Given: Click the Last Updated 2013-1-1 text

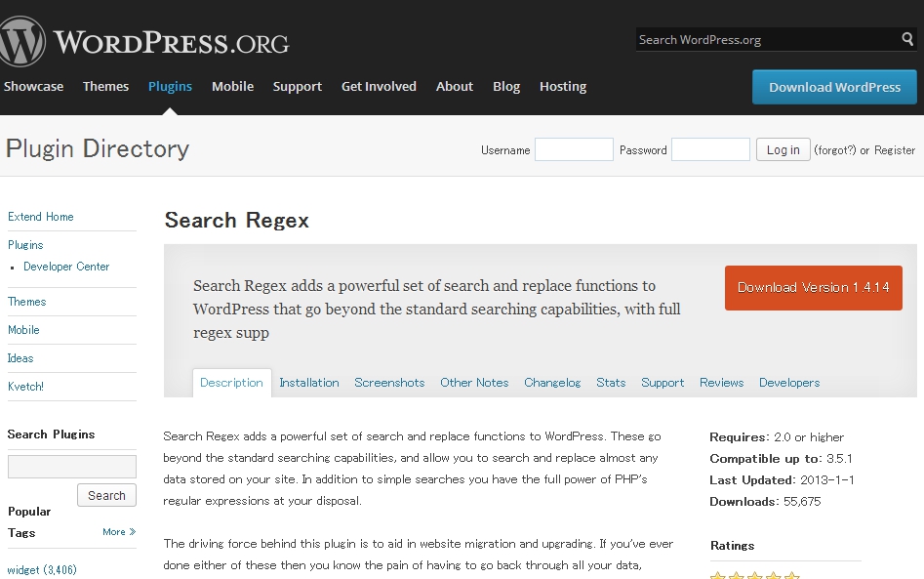Looking at the screenshot, I should (x=782, y=480).
